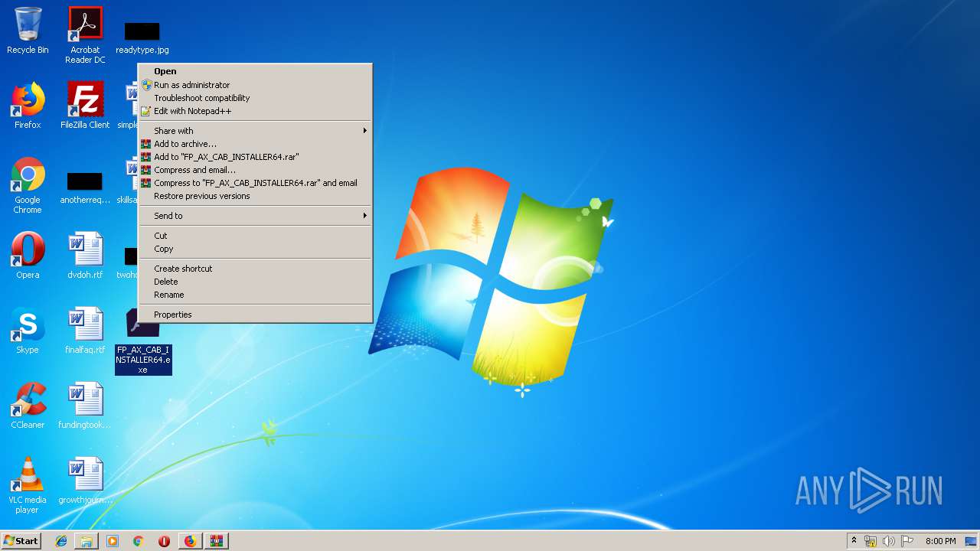Select the readytype.jpg desktop file
The width and height of the screenshot is (980, 551).
[142, 37]
